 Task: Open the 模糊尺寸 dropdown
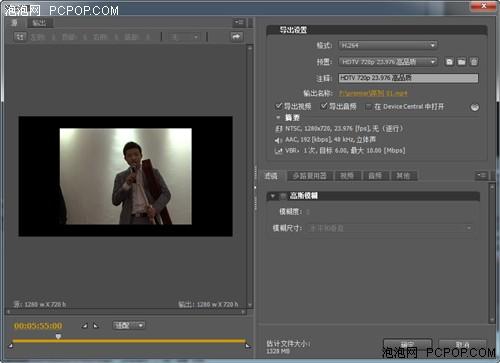(390, 228)
